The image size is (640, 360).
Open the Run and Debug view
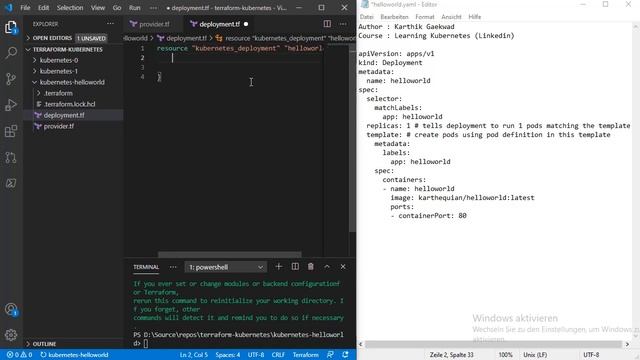11,105
